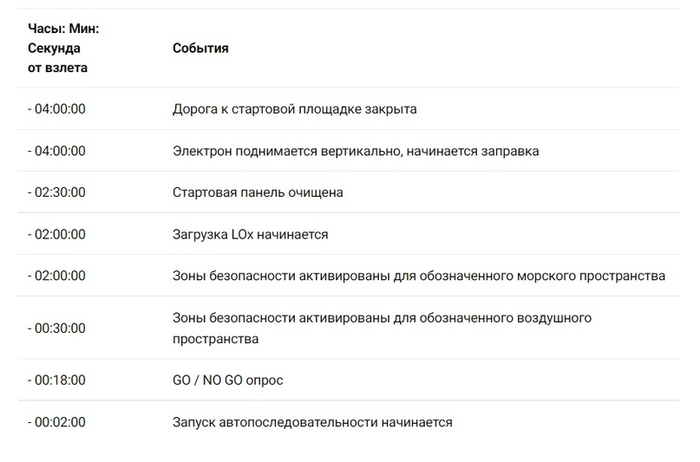The image size is (700, 462).
Task: Select the sea-space safety zones event ('морского пространства')
Action: tap(419, 276)
